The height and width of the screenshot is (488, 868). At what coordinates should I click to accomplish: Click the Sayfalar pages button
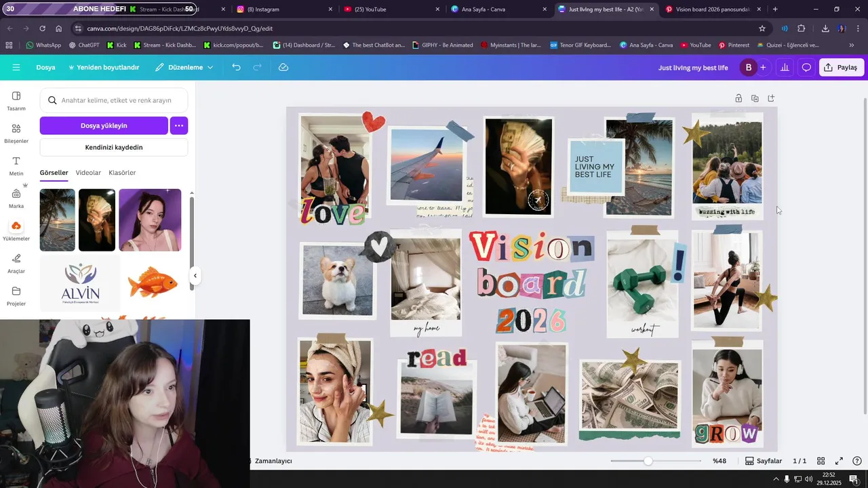pos(764,461)
